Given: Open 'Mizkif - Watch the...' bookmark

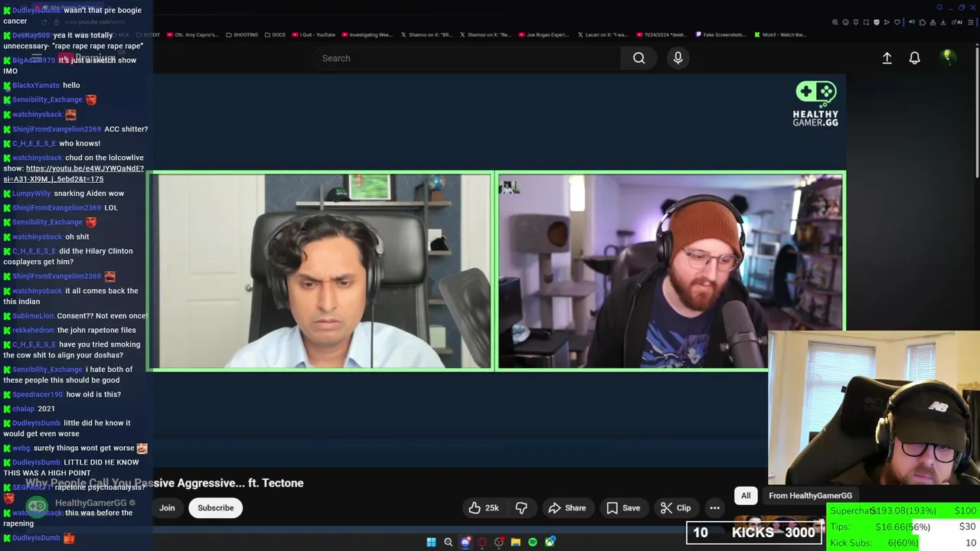Looking at the screenshot, I should [779, 34].
